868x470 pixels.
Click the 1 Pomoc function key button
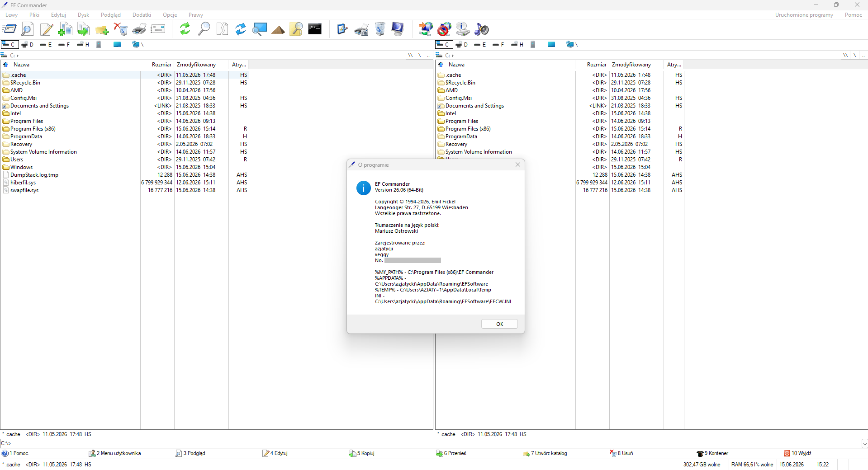click(15, 453)
